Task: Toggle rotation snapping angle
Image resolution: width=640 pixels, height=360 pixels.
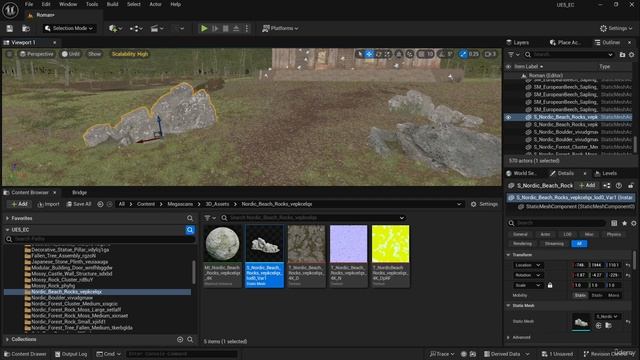Action: [445, 54]
